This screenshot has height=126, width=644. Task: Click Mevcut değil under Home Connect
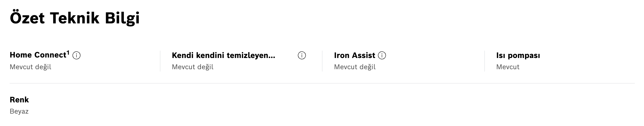pos(30,67)
